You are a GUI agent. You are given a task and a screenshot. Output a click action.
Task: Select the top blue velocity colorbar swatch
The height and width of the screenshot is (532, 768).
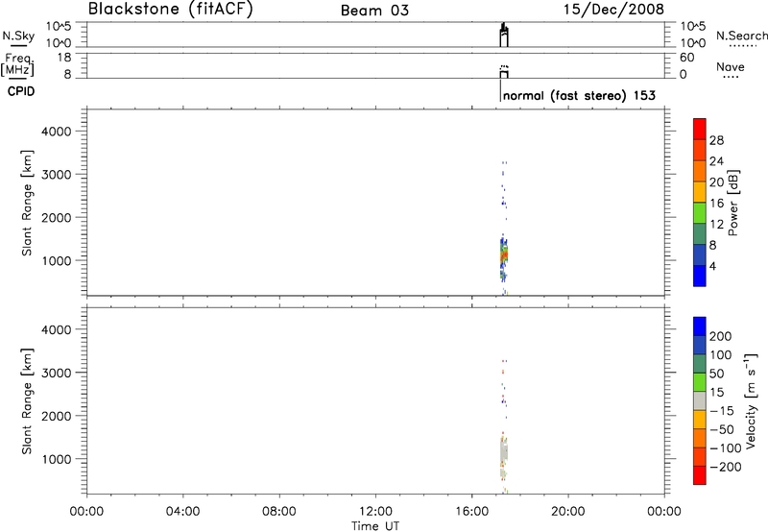click(x=700, y=326)
